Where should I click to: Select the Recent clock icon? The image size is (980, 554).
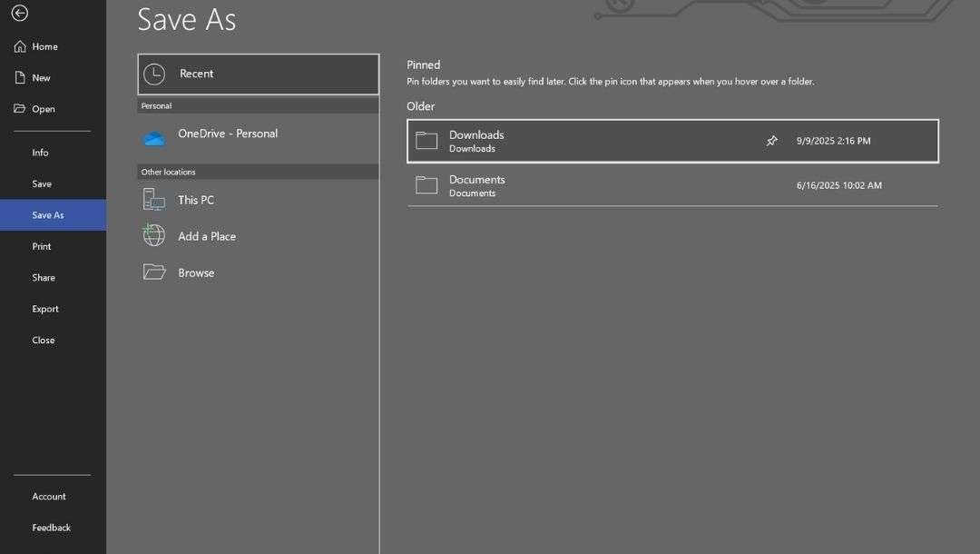153,74
